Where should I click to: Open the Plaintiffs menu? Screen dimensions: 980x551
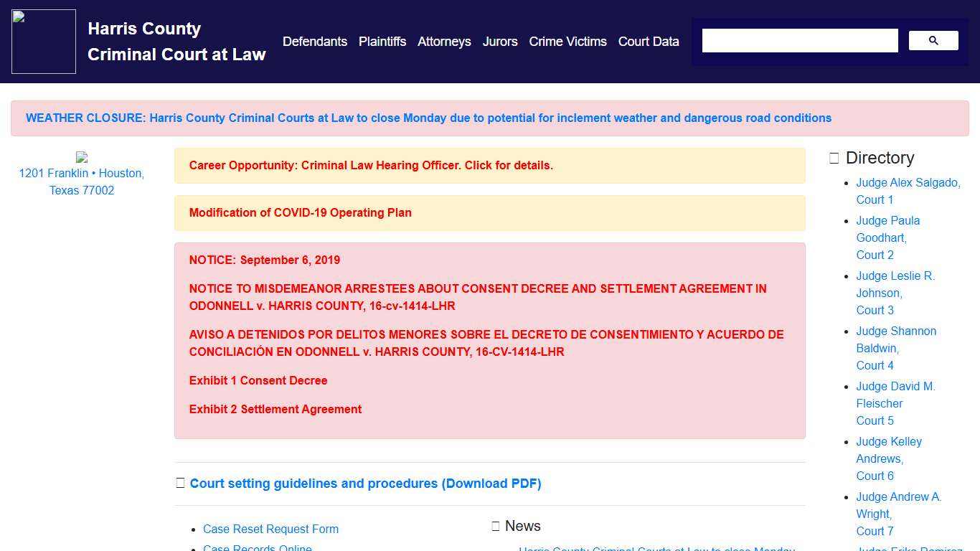tap(382, 42)
